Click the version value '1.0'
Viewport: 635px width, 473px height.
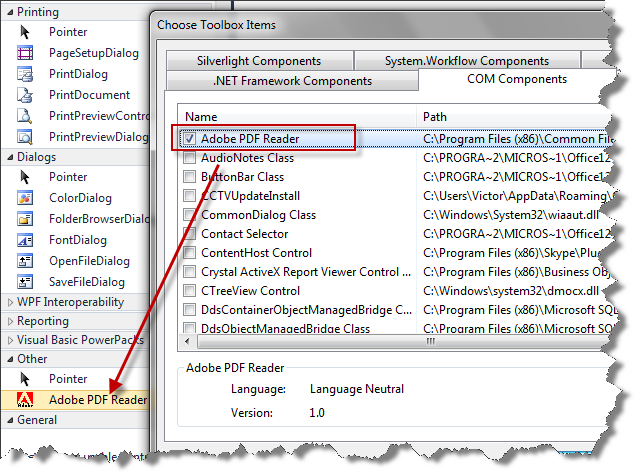(x=317, y=413)
